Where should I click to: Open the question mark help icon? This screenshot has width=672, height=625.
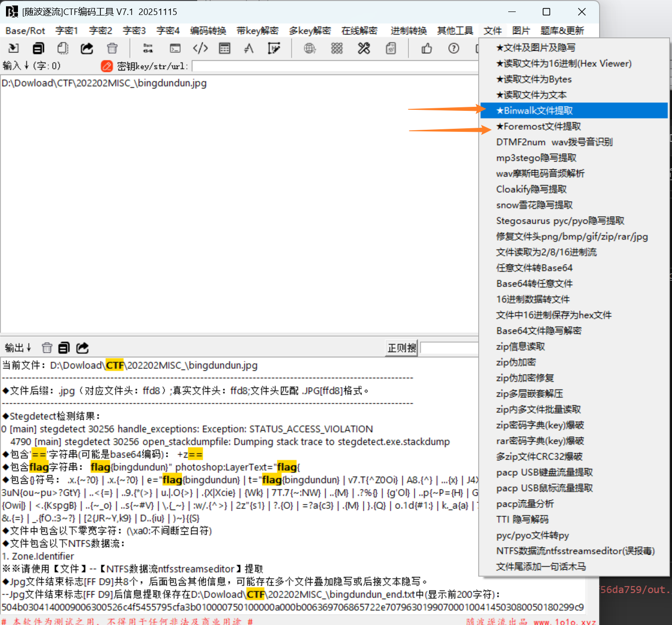point(454,48)
